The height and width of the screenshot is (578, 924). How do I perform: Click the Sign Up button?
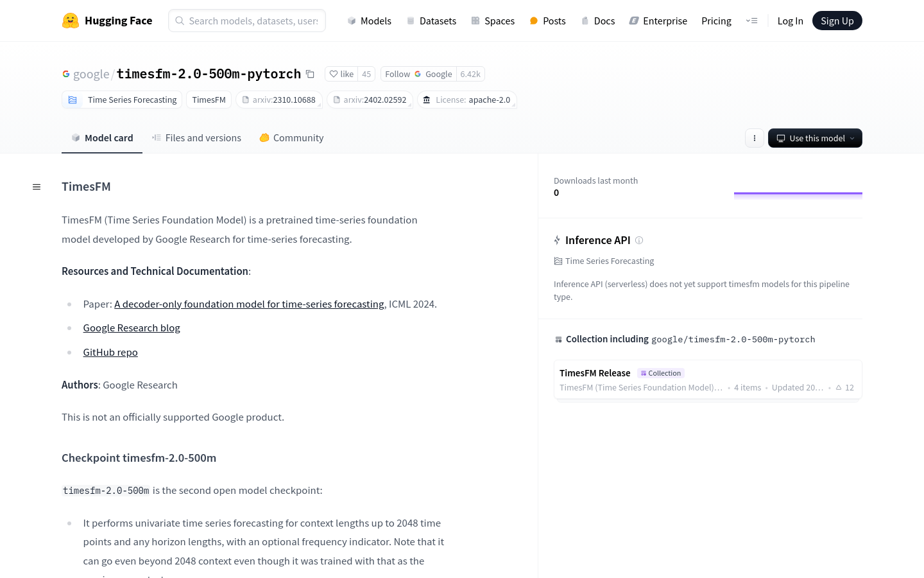(837, 21)
